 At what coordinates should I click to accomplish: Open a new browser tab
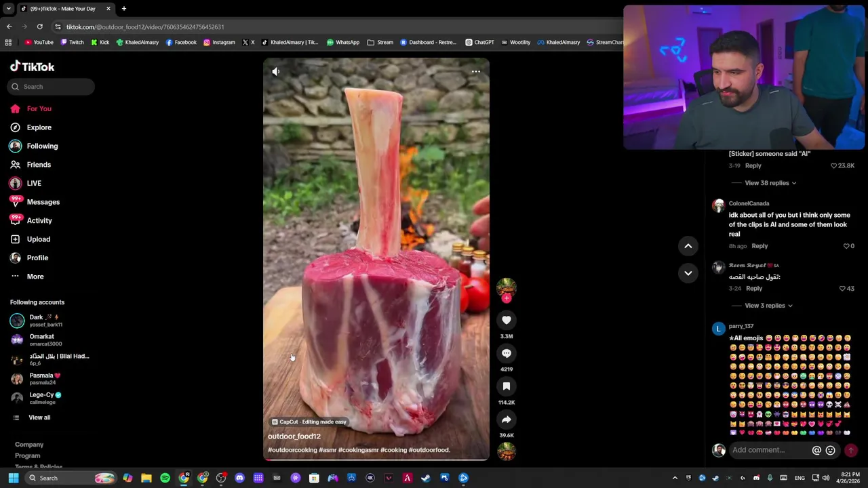tap(124, 9)
